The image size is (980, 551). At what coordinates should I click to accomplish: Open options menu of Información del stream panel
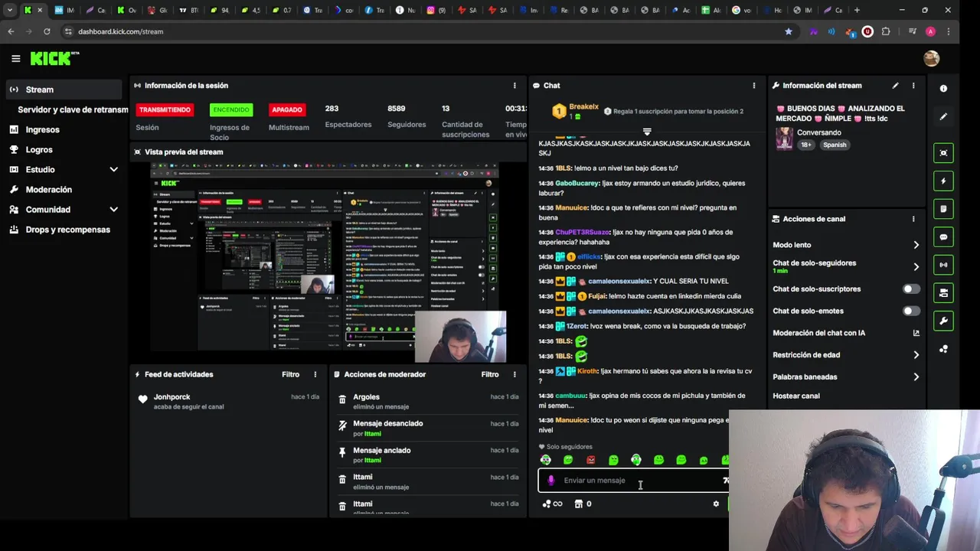[x=913, y=86]
